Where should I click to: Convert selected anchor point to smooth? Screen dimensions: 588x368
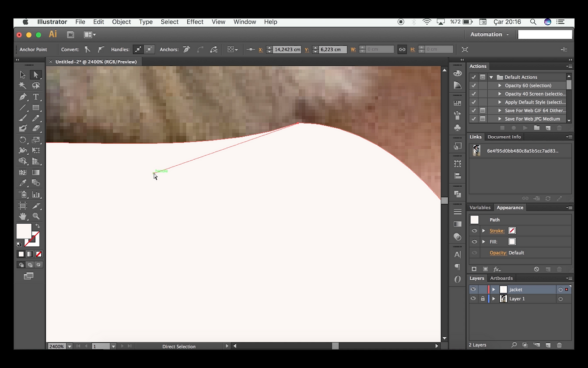tap(101, 49)
